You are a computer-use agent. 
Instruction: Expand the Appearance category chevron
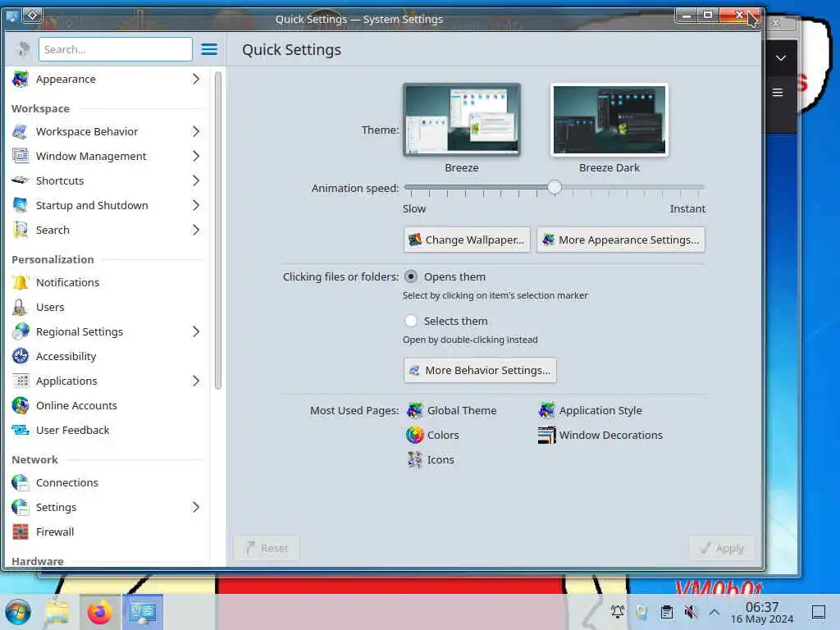(196, 80)
